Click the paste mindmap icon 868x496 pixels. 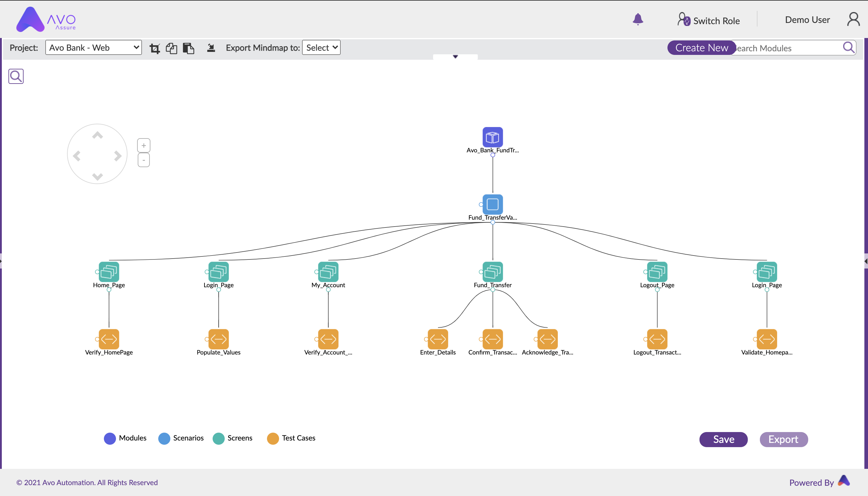[188, 48]
